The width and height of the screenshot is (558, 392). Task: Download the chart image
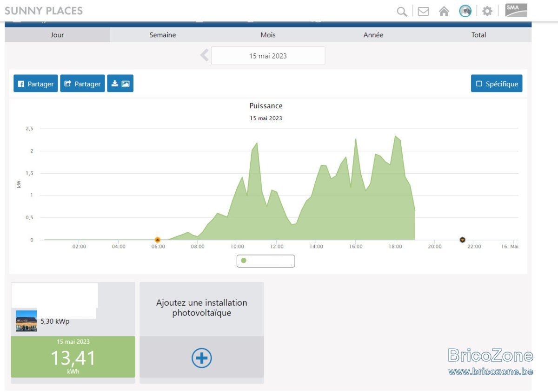pyautogui.click(x=120, y=84)
